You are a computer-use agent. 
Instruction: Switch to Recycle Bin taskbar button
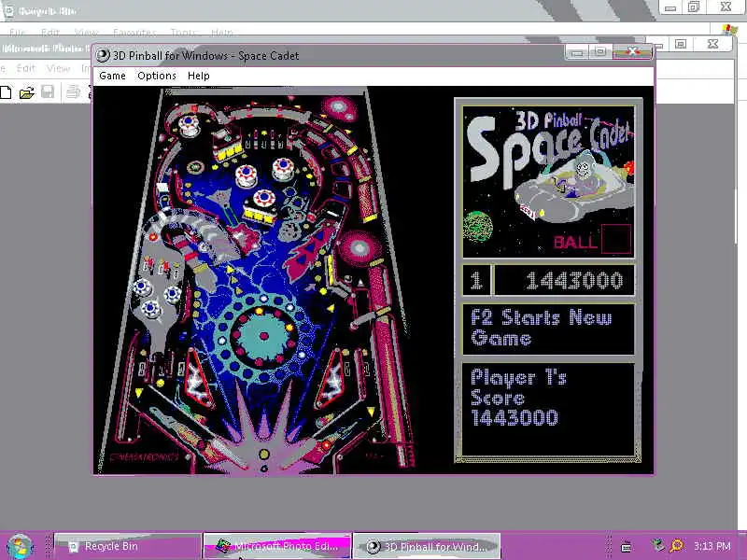(x=128, y=546)
